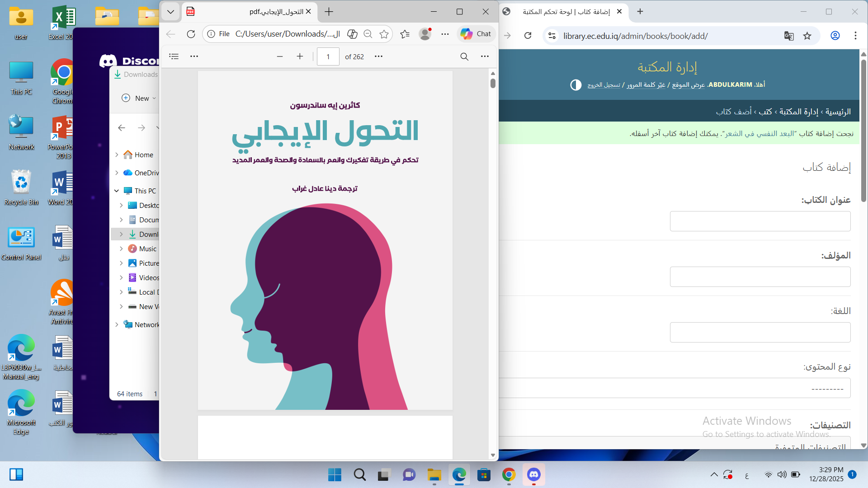
Task: Open the Windows Start button
Action: coord(335,475)
